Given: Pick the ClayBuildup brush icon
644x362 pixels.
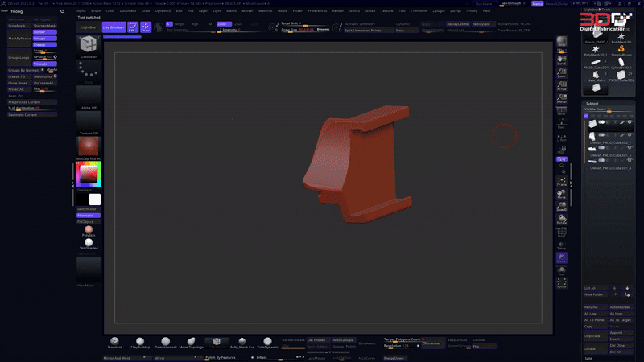Looking at the screenshot, I should (x=140, y=342).
